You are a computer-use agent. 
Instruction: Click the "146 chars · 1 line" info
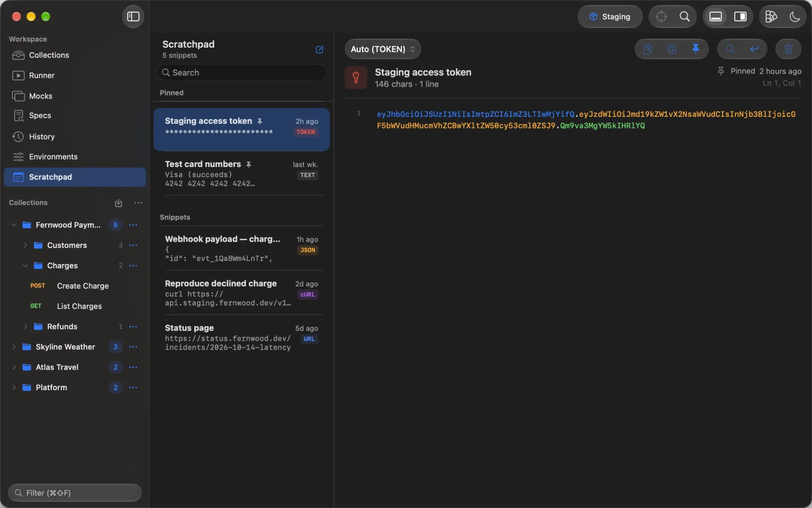pos(407,84)
